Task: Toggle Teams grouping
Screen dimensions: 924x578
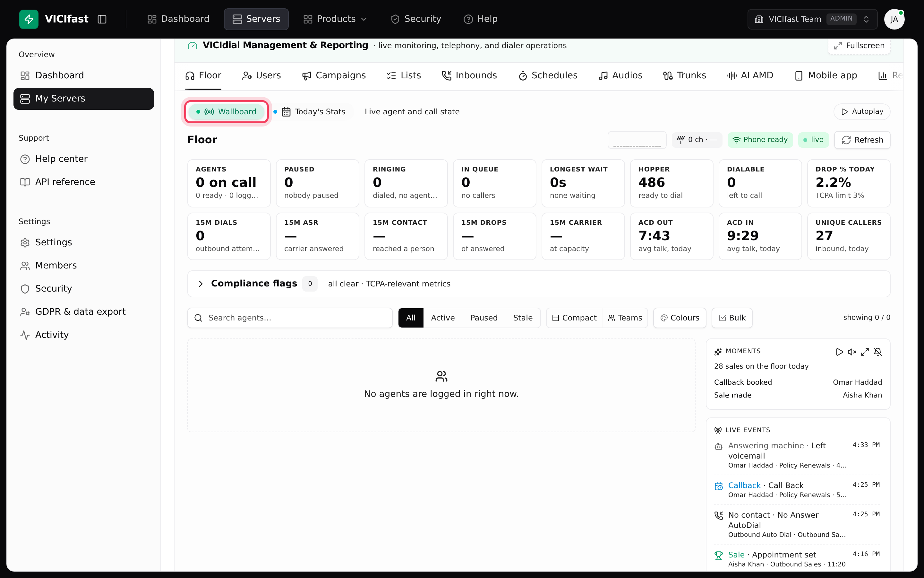Action: tap(625, 318)
